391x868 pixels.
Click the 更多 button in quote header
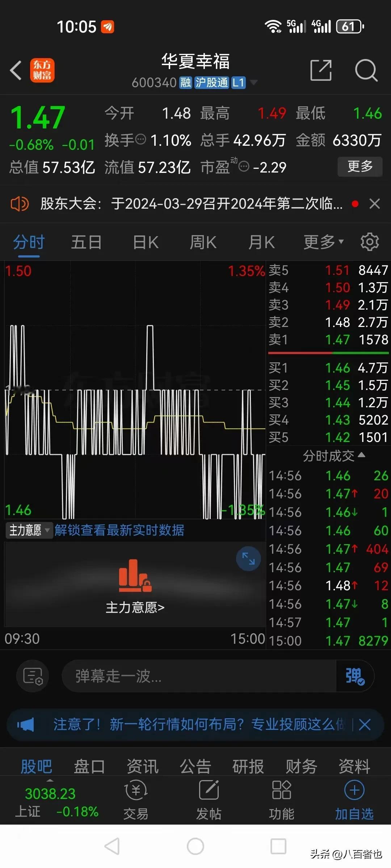point(360,166)
